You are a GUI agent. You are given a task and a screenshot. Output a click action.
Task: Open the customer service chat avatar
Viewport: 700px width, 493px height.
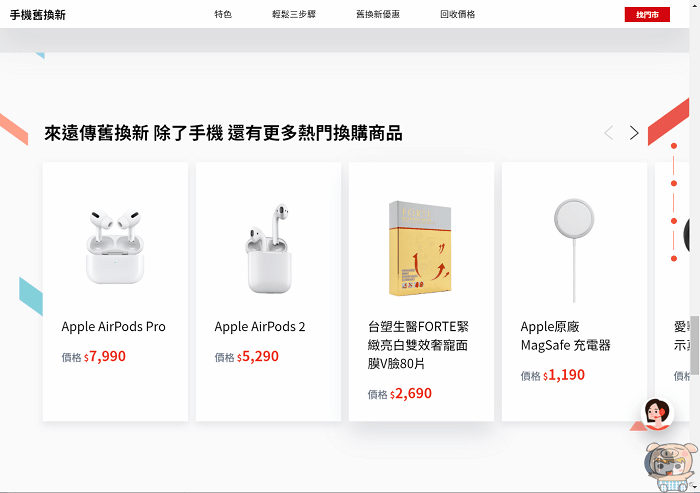[657, 414]
